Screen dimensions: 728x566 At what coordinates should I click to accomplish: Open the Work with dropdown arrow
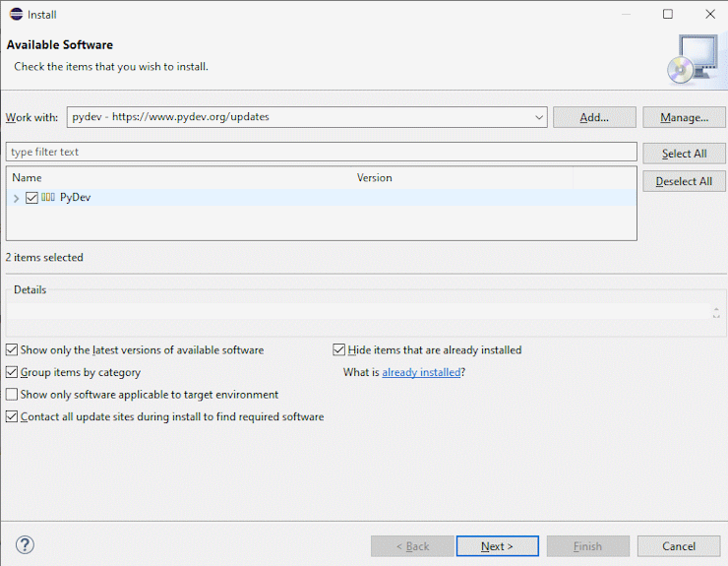coord(538,117)
